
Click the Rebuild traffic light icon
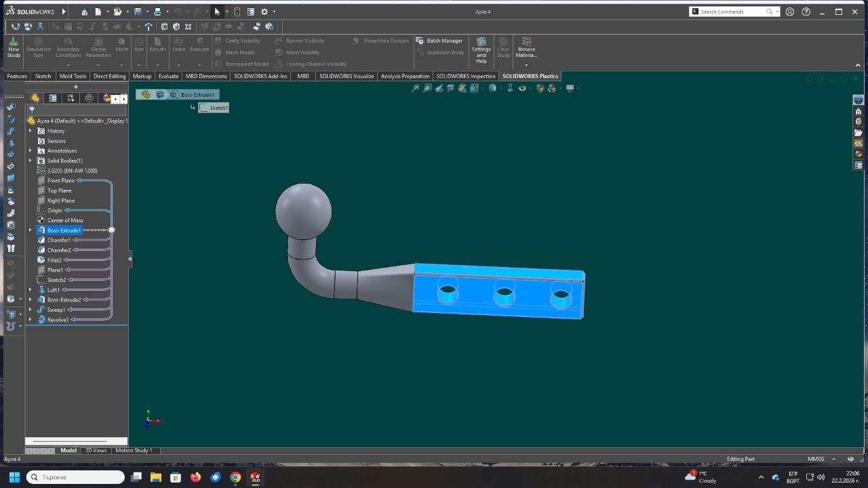tap(237, 12)
